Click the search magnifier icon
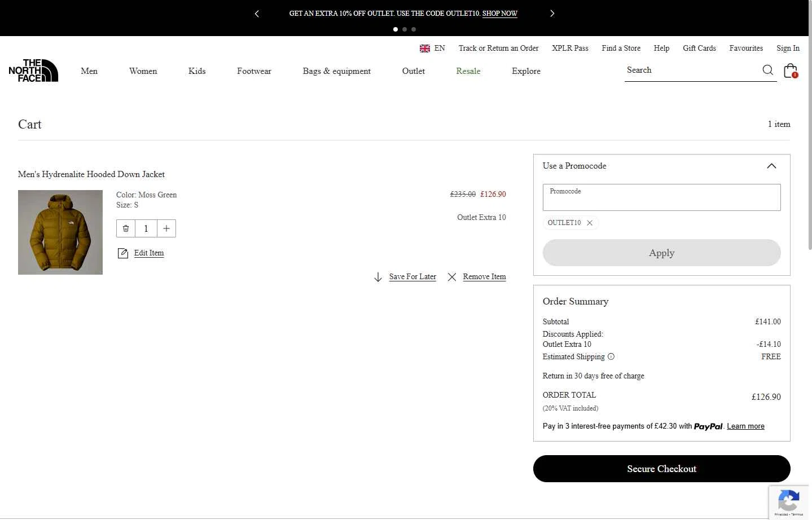Screen dimensions: 812x520 click(x=767, y=70)
